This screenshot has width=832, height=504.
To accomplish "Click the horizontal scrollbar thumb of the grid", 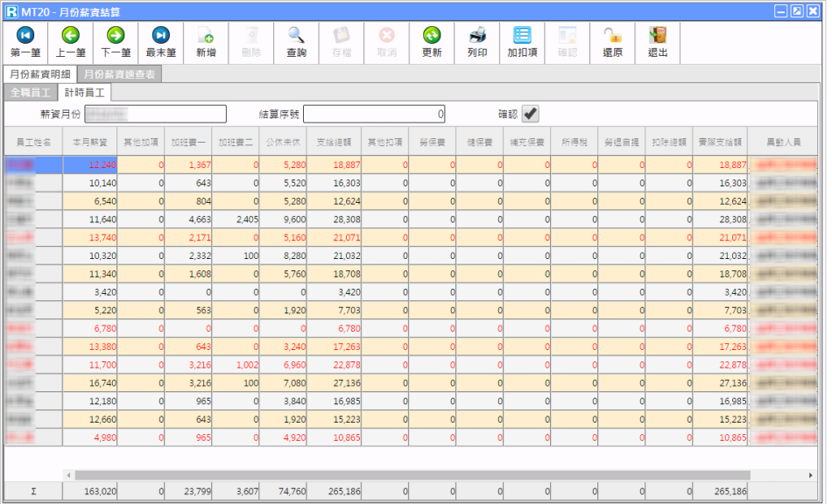I will coord(412,475).
